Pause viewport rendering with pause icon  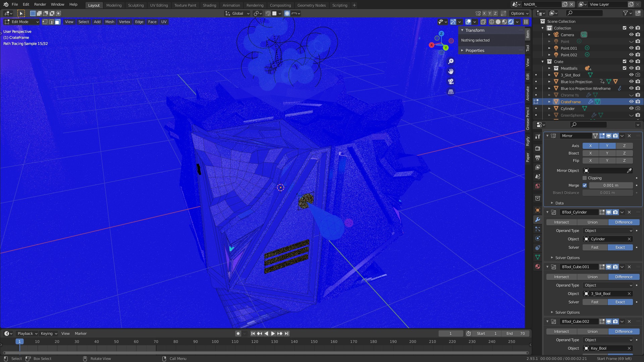(526, 22)
